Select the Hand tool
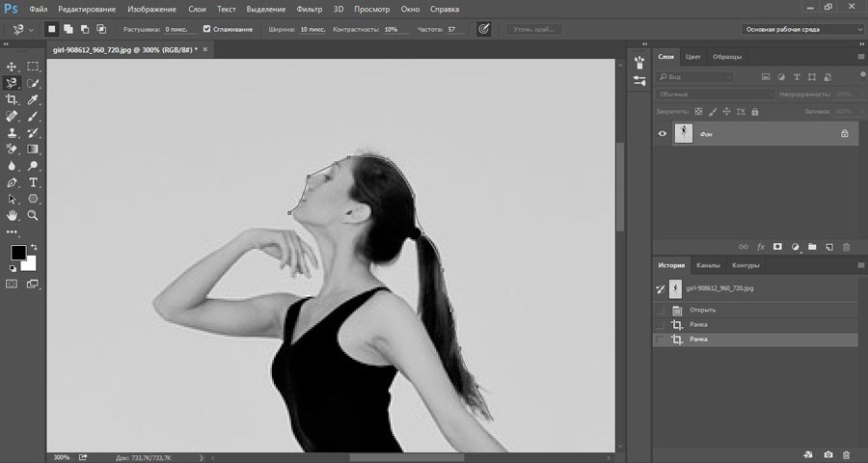The width and height of the screenshot is (868, 463). (x=13, y=214)
